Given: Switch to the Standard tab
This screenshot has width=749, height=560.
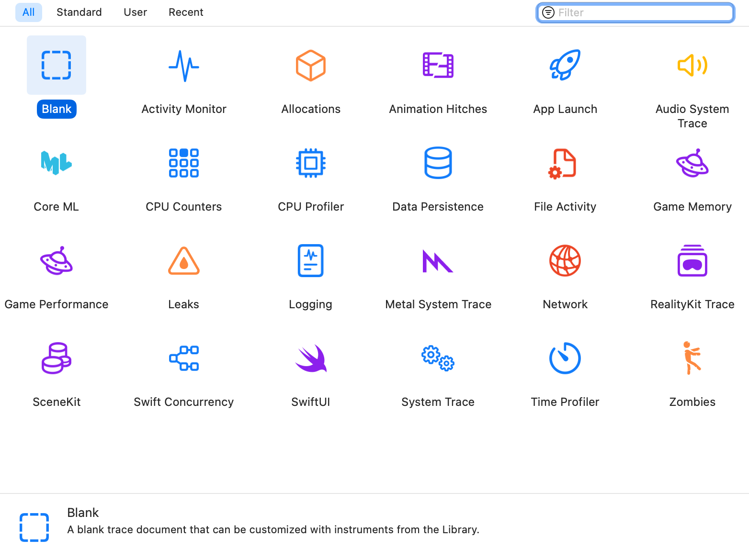Looking at the screenshot, I should tap(79, 12).
